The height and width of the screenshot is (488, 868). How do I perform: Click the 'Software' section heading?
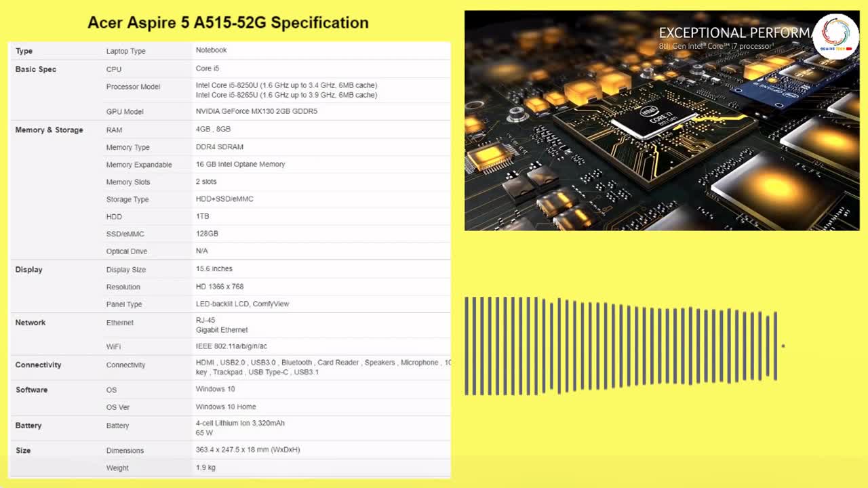point(31,390)
